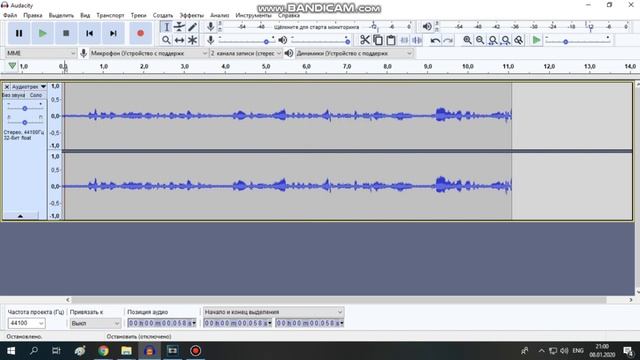Adjust the track pan slider
640x360 pixels.
[24, 122]
